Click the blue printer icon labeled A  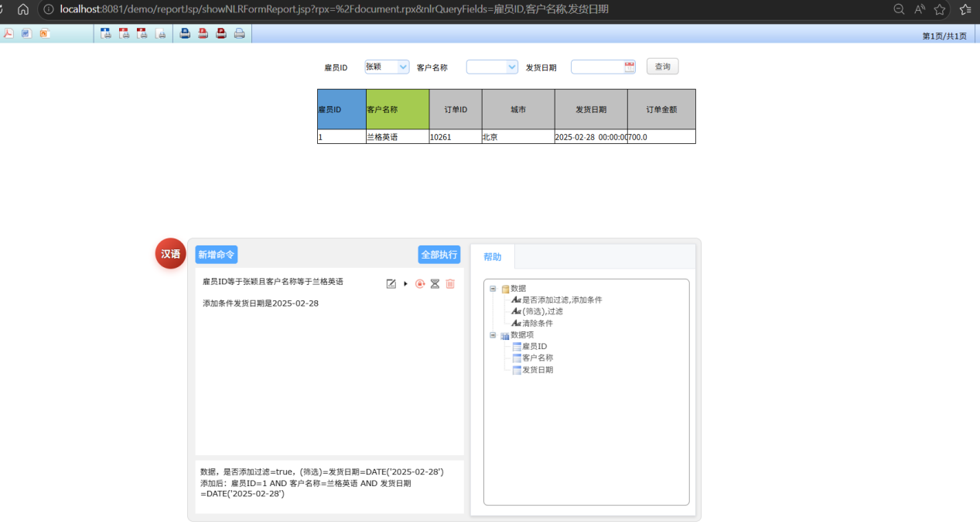(x=185, y=33)
